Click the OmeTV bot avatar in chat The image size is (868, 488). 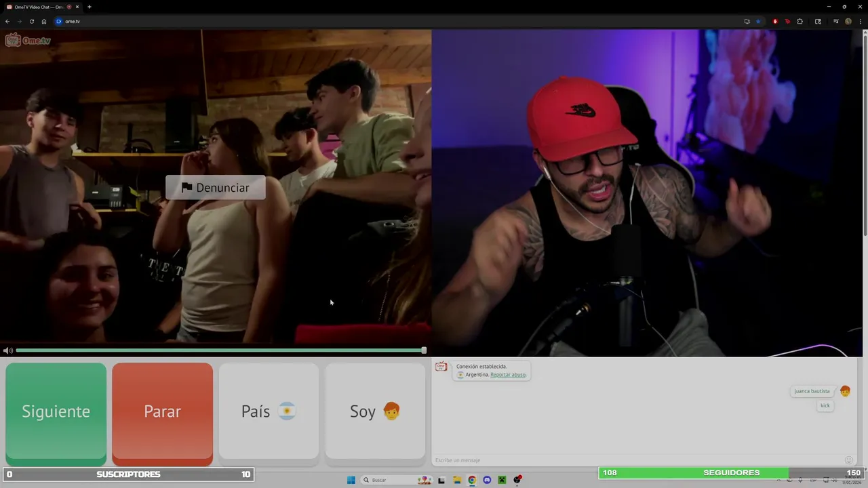(441, 367)
